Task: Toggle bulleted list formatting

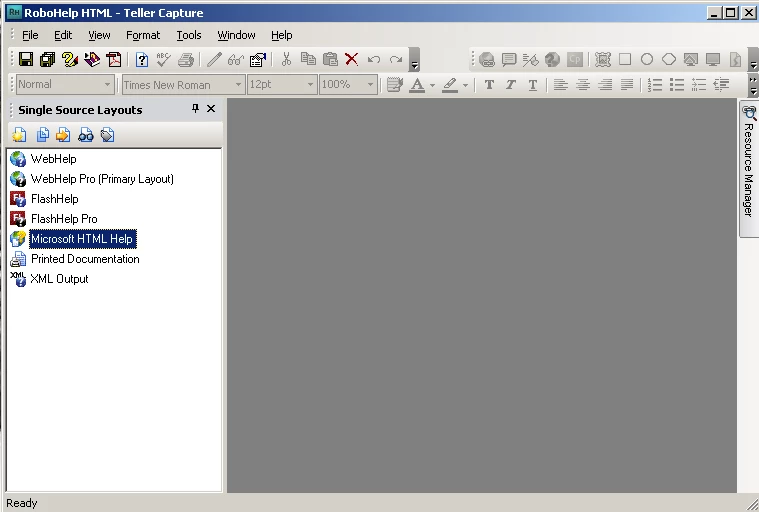Action: [x=677, y=85]
